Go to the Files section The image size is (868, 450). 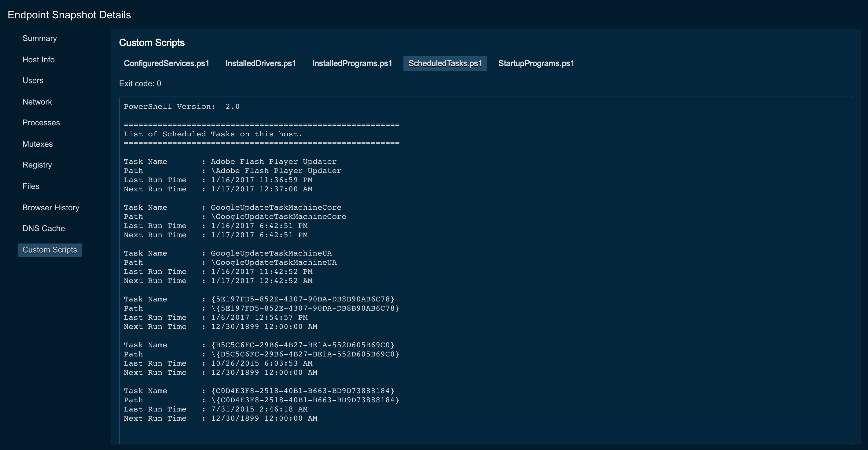point(31,186)
